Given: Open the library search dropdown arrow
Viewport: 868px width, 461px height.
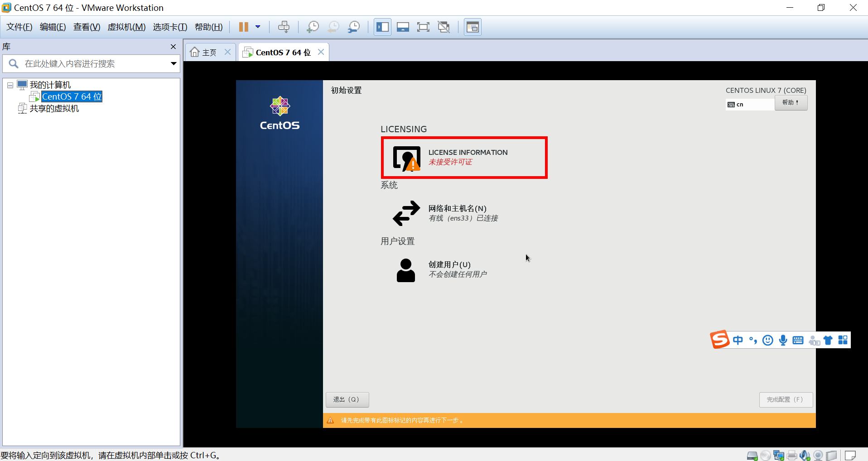Looking at the screenshot, I should (174, 64).
